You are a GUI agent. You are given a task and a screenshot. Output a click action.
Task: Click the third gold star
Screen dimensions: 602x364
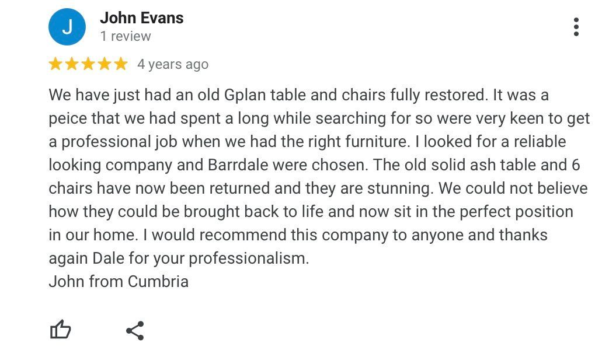tap(88, 64)
